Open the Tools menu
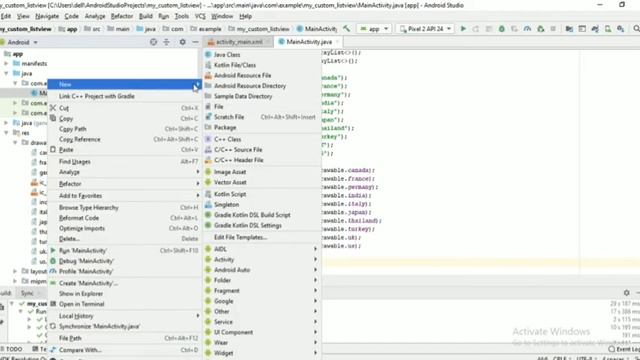This screenshot has width=640, height=360. pyautogui.click(x=182, y=16)
